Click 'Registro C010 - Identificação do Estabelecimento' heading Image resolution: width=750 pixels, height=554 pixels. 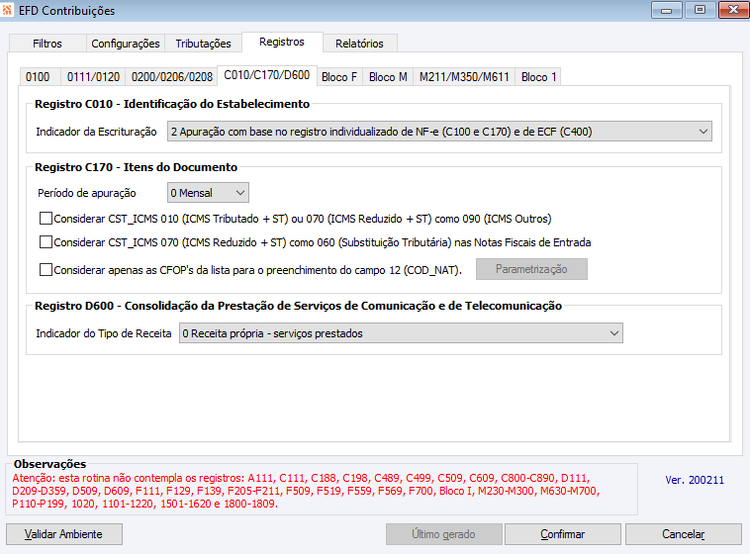172,104
